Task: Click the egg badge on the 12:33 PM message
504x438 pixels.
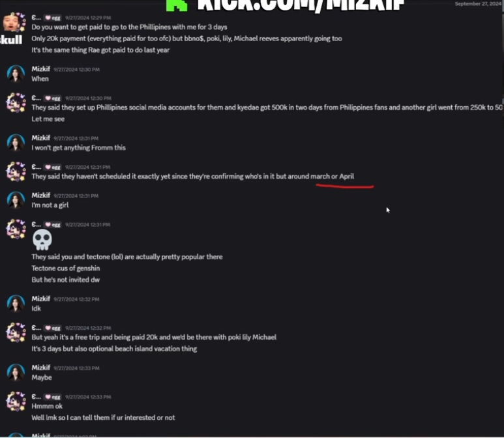Action: click(52, 397)
